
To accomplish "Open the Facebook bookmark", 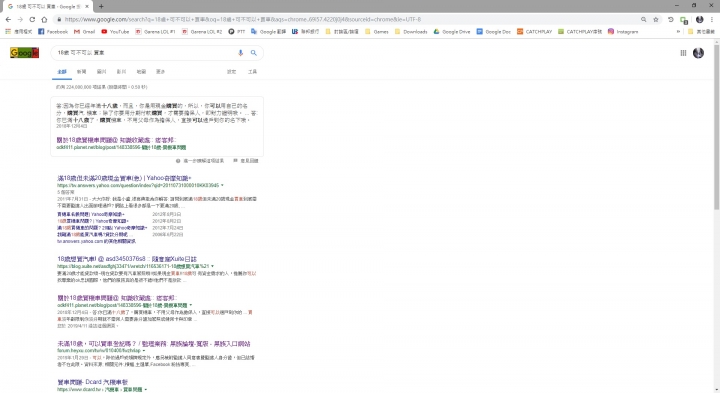I will coord(53,32).
